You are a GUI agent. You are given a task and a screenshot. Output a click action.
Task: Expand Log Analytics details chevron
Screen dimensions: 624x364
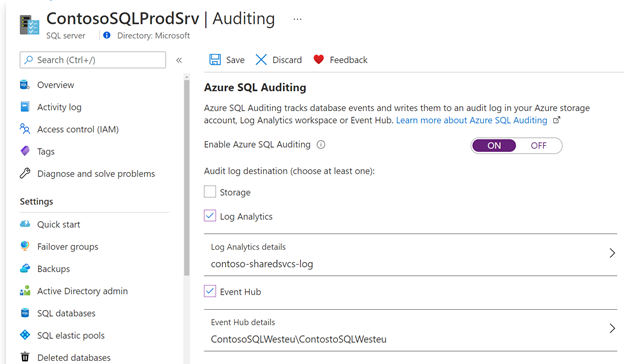click(612, 253)
